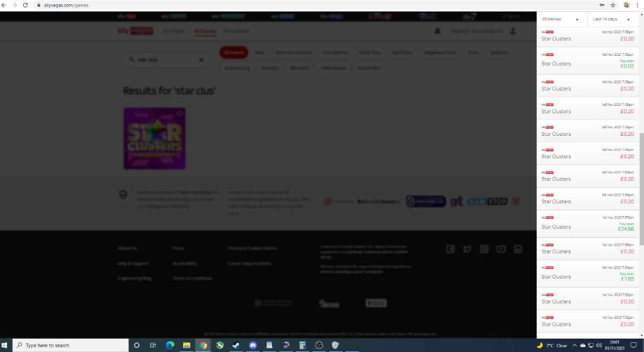Open the LinkedIn social icon
The width and height of the screenshot is (644, 352).
click(x=518, y=248)
